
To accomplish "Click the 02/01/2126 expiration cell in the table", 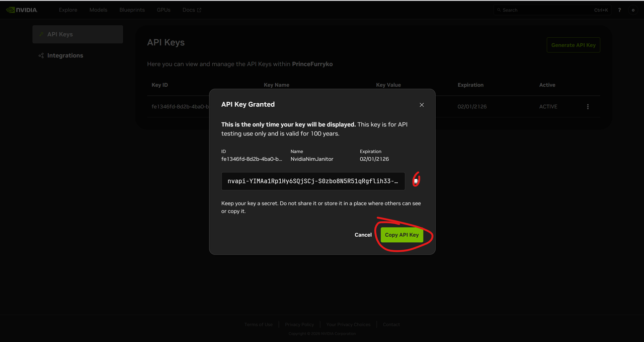I will coord(472,107).
